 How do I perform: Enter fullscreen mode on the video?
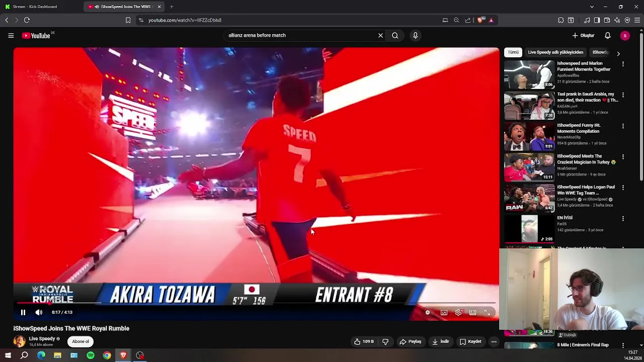click(x=487, y=312)
